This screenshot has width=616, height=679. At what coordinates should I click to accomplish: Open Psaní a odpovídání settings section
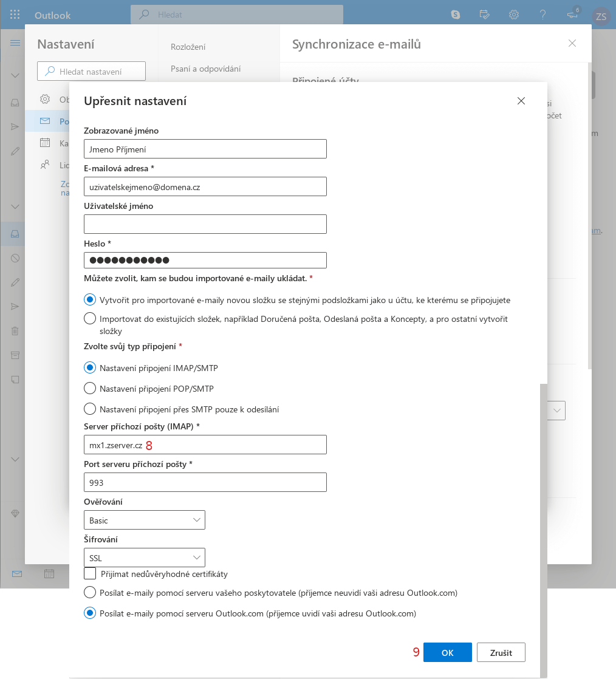pyautogui.click(x=206, y=69)
